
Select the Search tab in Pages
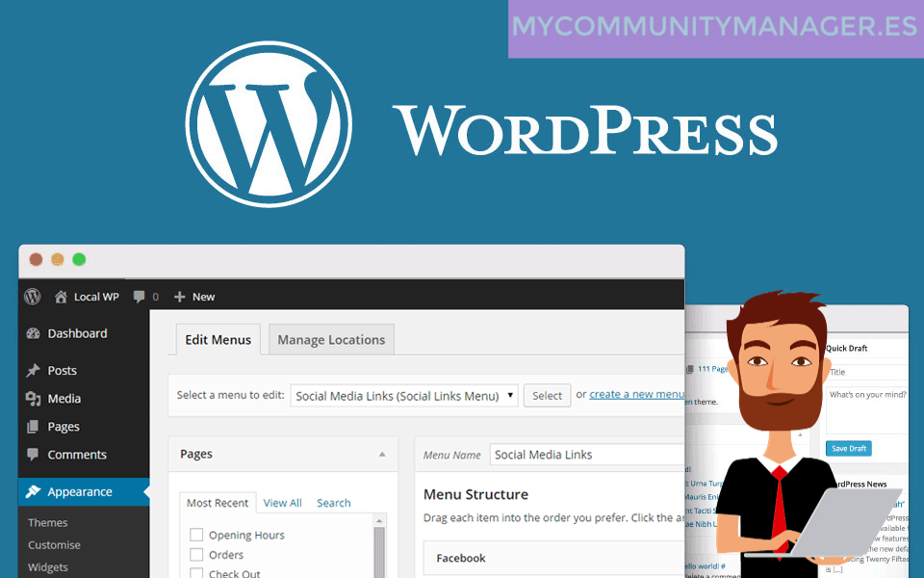pyautogui.click(x=334, y=503)
